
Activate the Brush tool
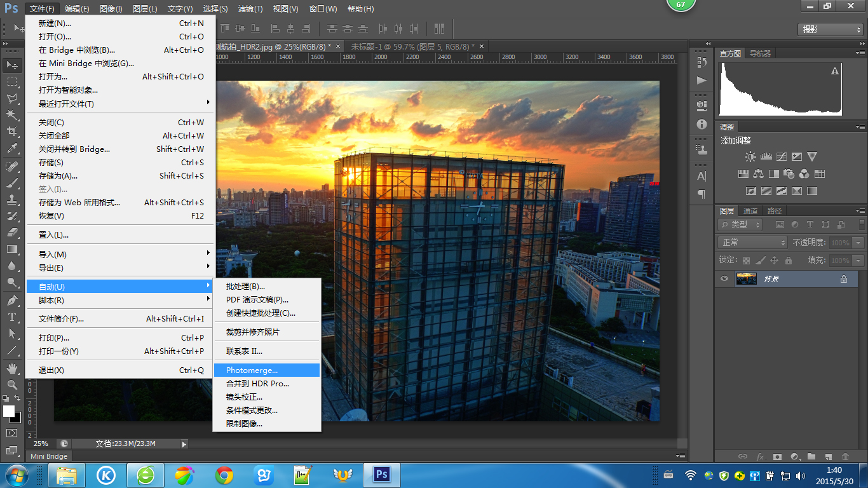pyautogui.click(x=12, y=183)
